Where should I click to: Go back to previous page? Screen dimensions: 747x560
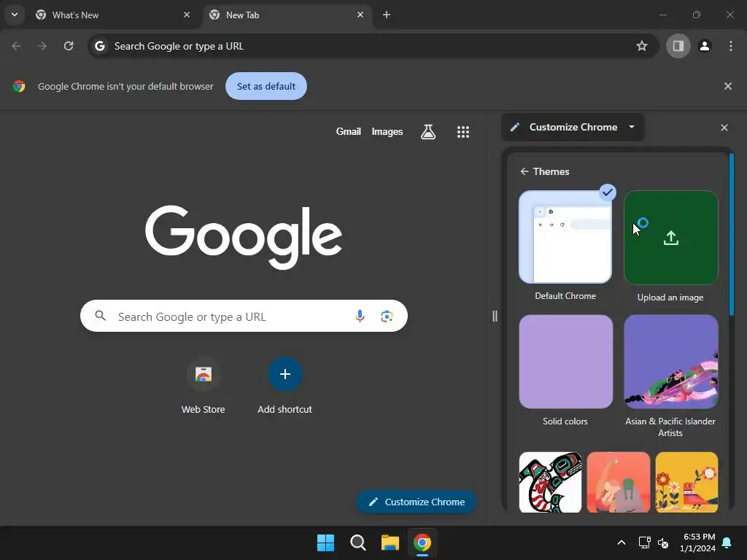pyautogui.click(x=16, y=46)
